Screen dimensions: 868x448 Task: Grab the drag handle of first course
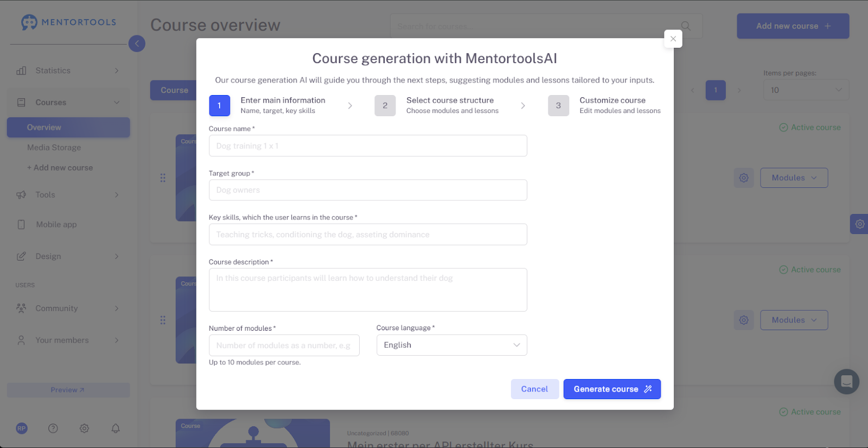tap(163, 178)
